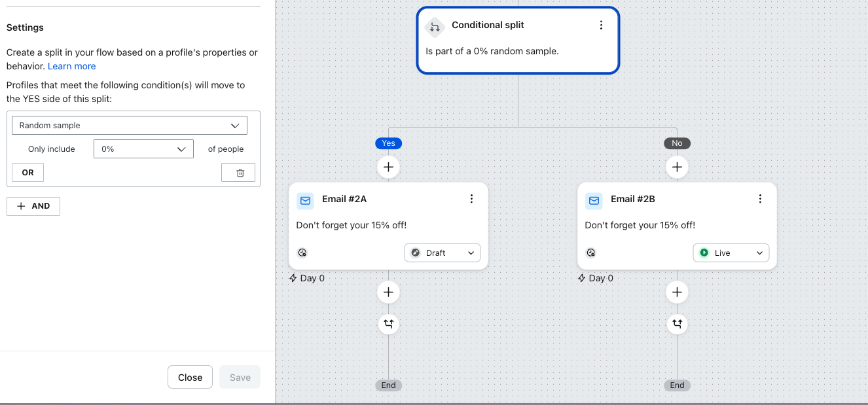Screen dimensions: 868x405
Task: Close the settings panel
Action: tap(190, 378)
